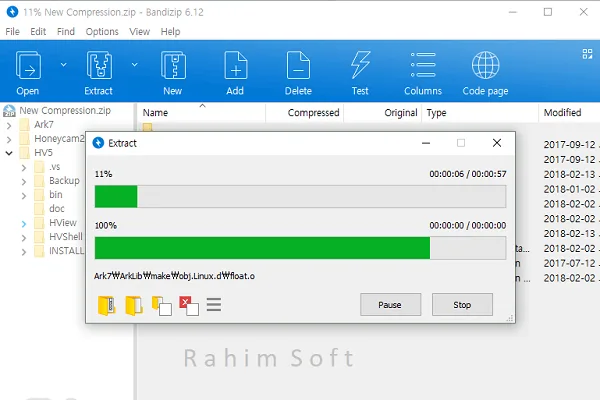The width and height of the screenshot is (600, 400).
Task: Open the Find menu
Action: point(65,31)
